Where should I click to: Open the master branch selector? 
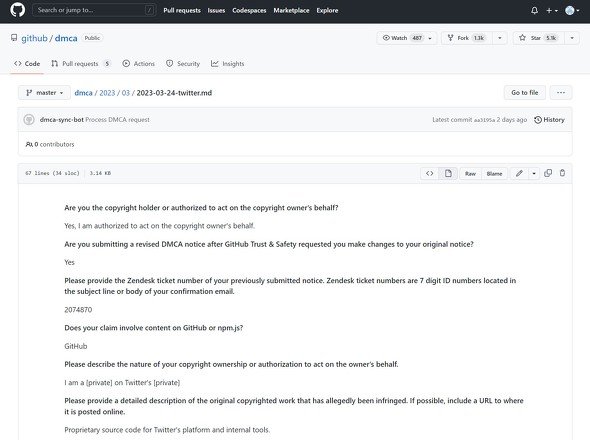pos(44,93)
